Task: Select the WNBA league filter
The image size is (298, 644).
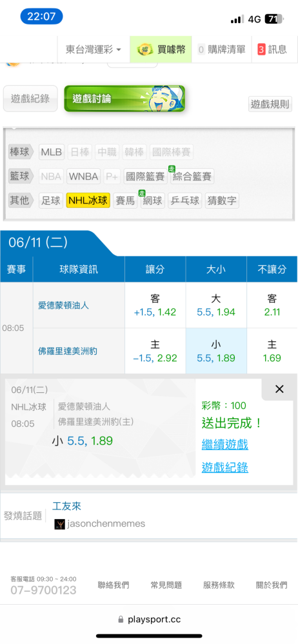Action: [x=84, y=176]
